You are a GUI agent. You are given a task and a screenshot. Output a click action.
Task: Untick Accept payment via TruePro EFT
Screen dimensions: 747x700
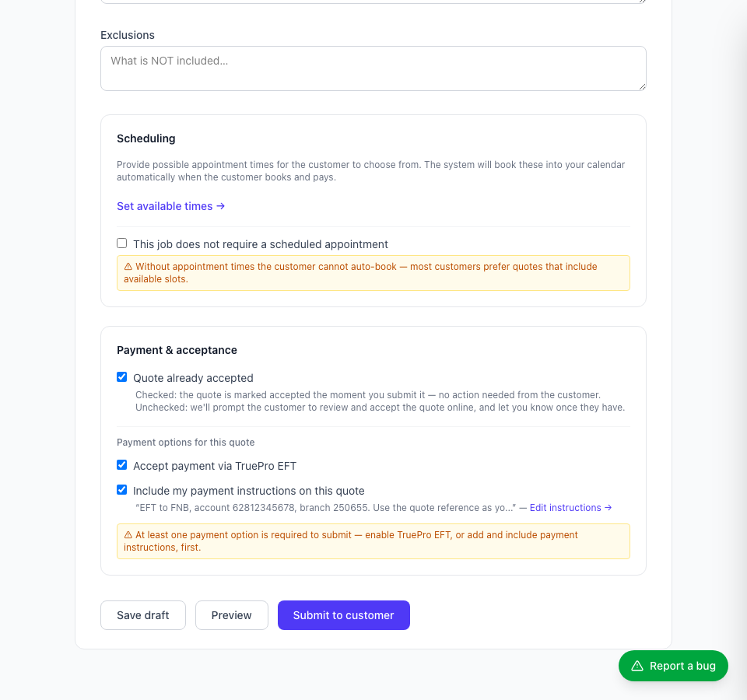point(122,465)
